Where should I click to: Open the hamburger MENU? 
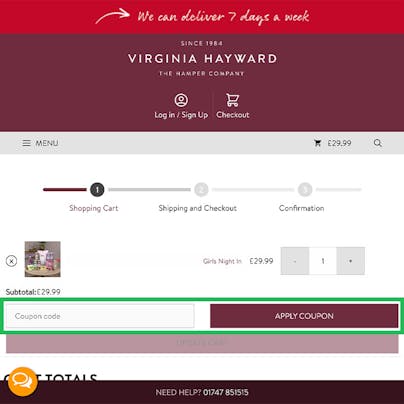pos(40,143)
